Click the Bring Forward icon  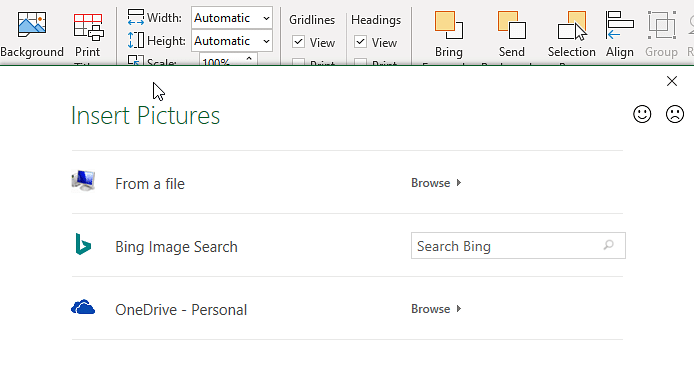coord(448,25)
